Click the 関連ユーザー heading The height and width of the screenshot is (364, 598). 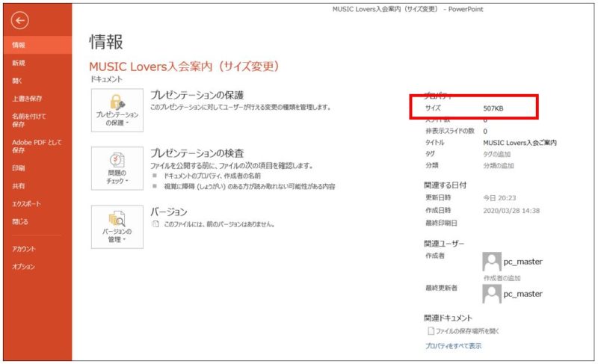[444, 244]
